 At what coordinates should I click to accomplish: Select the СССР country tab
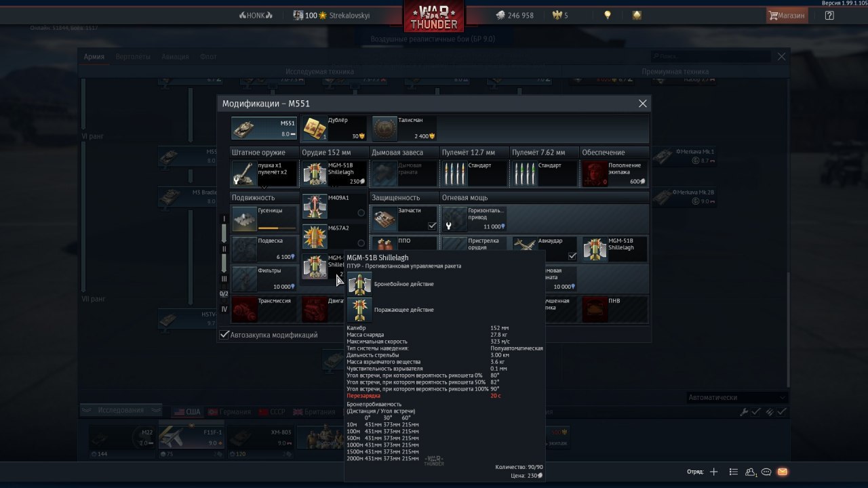(271, 412)
